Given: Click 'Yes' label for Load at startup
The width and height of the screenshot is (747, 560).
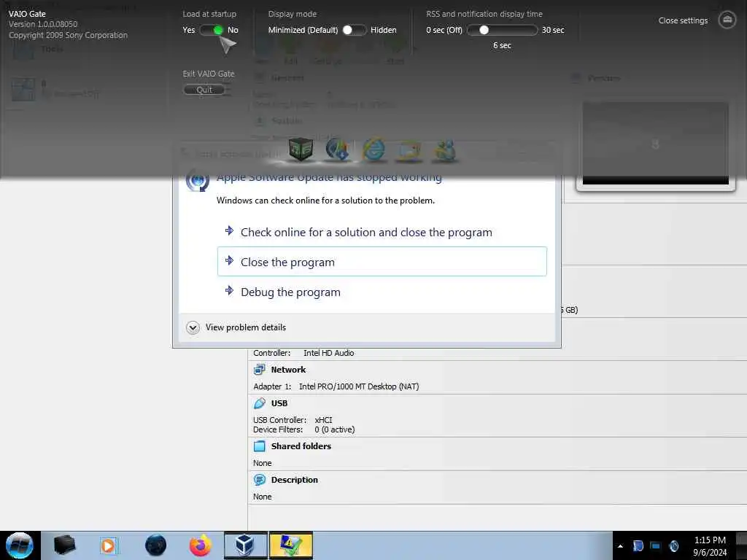Looking at the screenshot, I should 189,30.
